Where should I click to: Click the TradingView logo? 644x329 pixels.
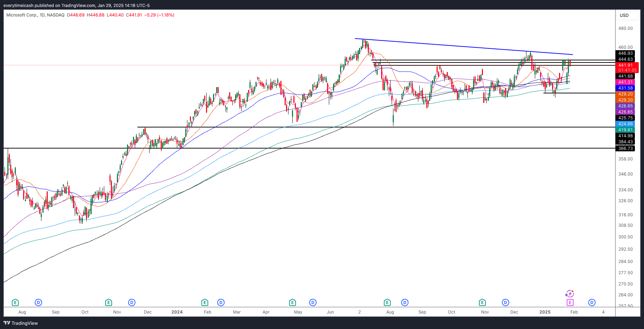click(21, 323)
